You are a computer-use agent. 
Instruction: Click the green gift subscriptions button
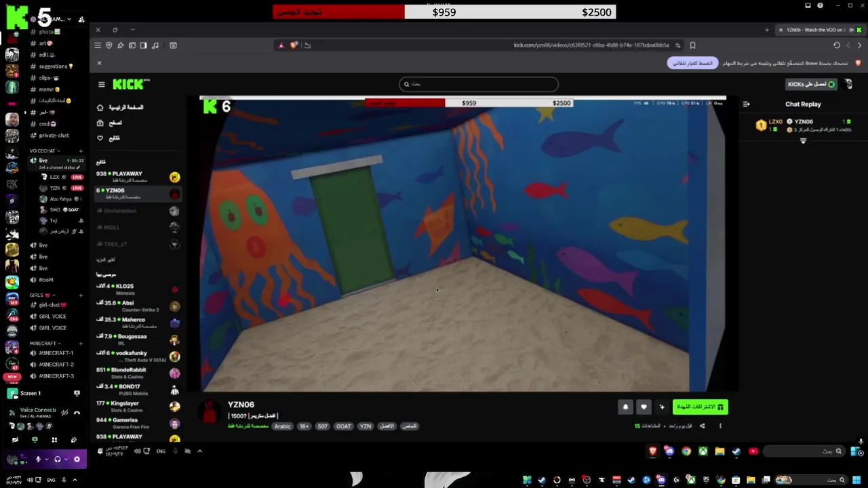click(700, 407)
